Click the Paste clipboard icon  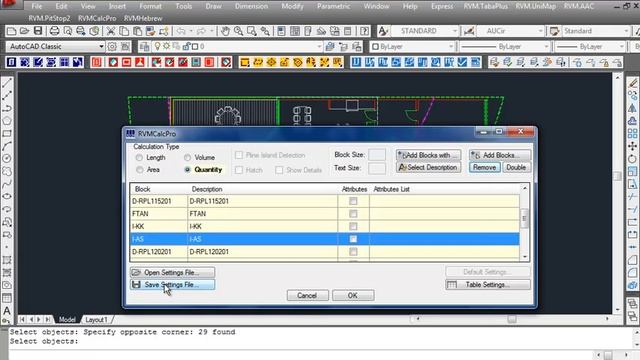[138, 31]
